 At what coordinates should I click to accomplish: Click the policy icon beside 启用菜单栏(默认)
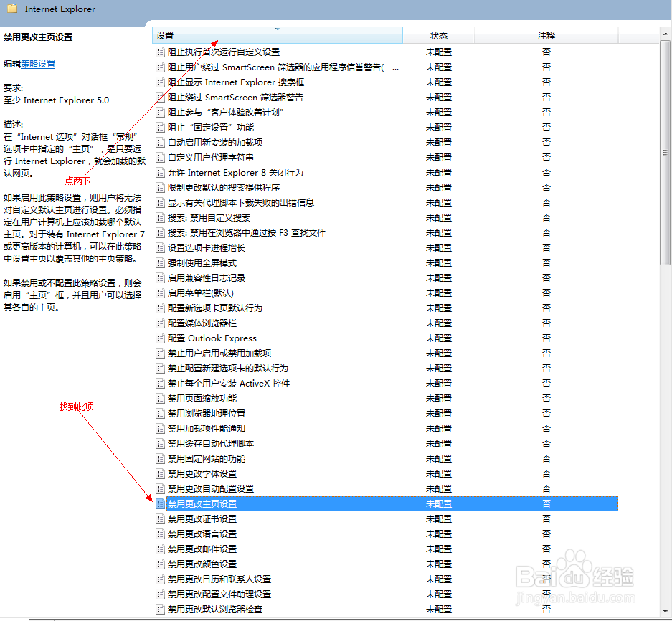[160, 293]
